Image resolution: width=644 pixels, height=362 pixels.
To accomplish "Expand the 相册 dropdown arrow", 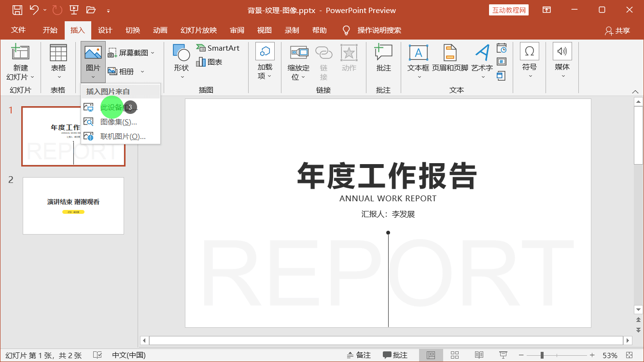I will point(142,71).
